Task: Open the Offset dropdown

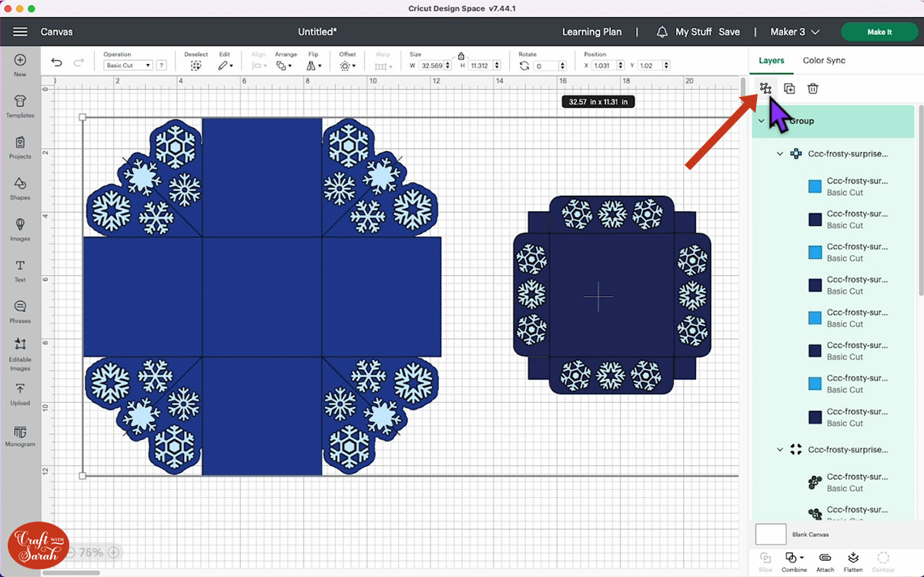Action: click(347, 66)
